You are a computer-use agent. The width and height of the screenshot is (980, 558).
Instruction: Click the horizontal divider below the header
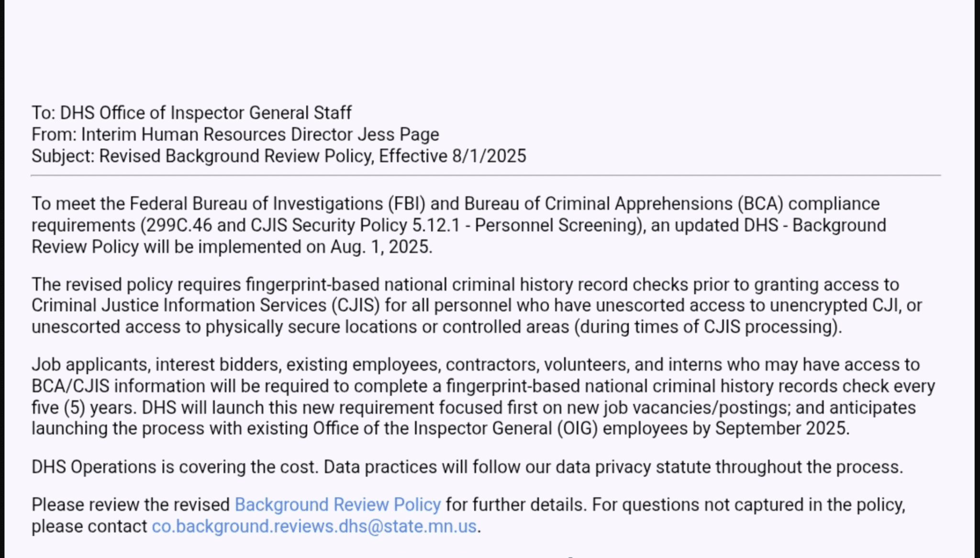coord(485,176)
